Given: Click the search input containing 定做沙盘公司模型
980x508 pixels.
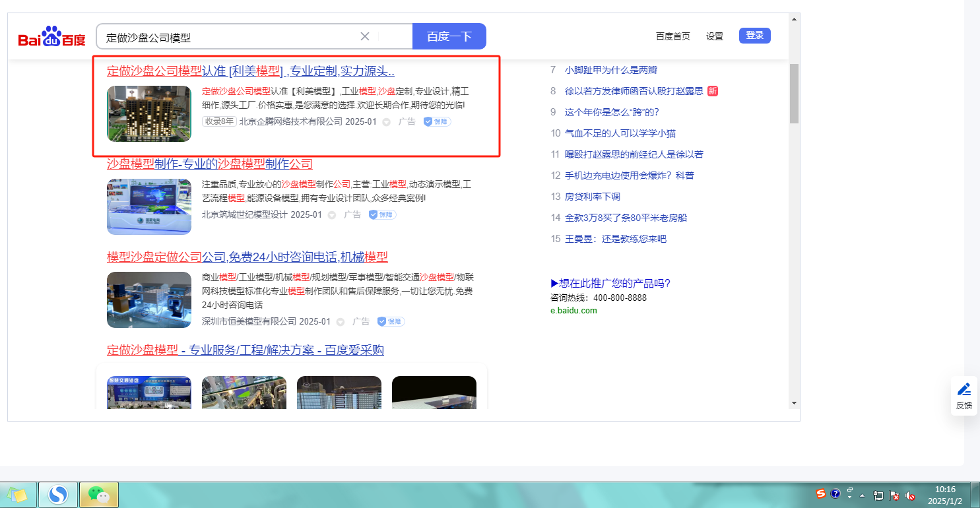Looking at the screenshot, I should click(x=228, y=37).
